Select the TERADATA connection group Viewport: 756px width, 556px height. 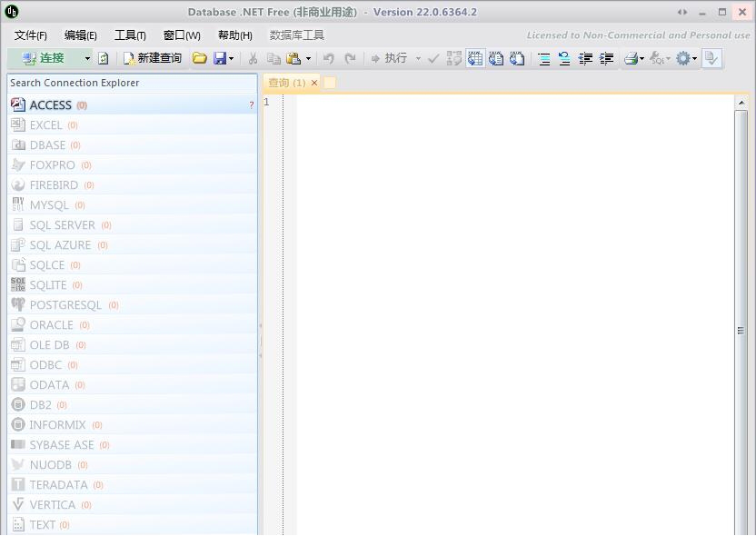coord(132,484)
